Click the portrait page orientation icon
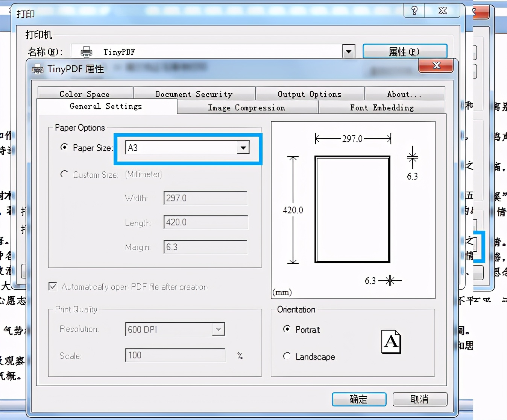 [391, 341]
